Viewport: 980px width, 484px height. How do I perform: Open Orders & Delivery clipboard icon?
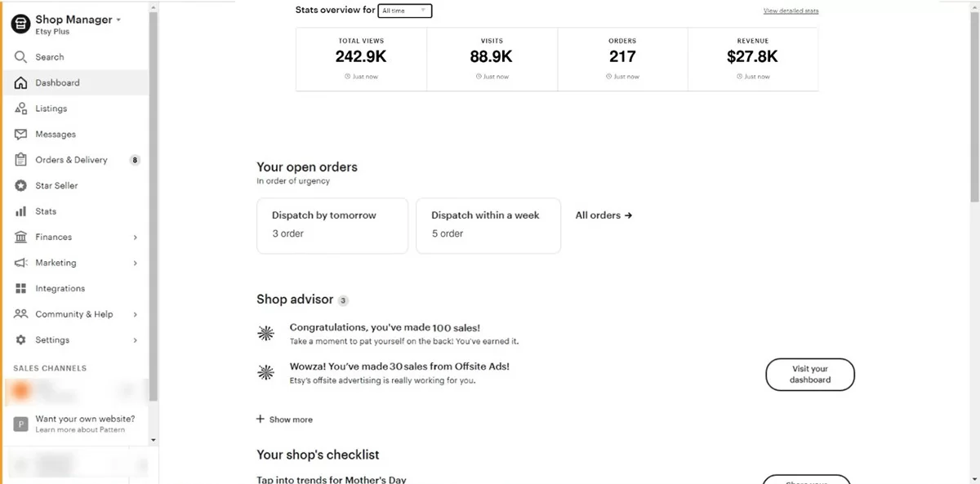click(x=21, y=160)
